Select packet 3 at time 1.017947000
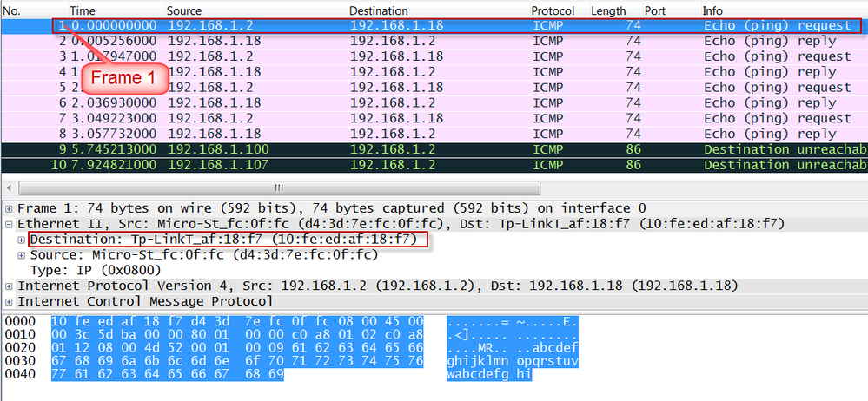The height and width of the screenshot is (401, 868). click(434, 56)
